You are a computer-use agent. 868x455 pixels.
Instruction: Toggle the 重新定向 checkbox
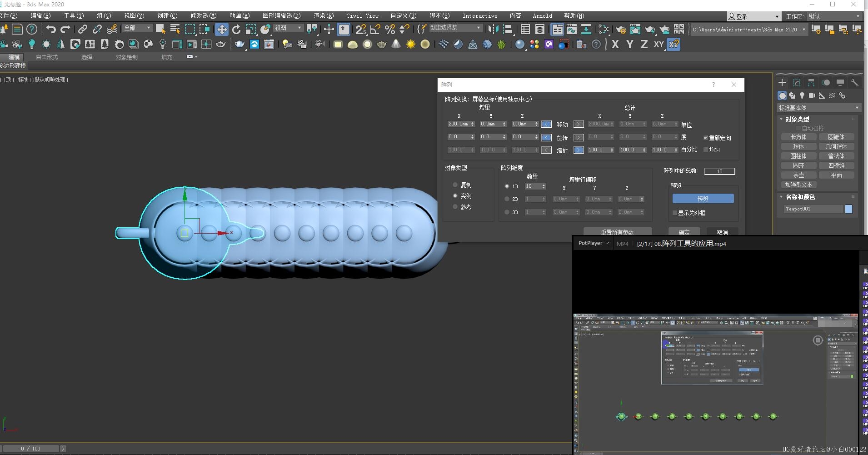tap(706, 138)
